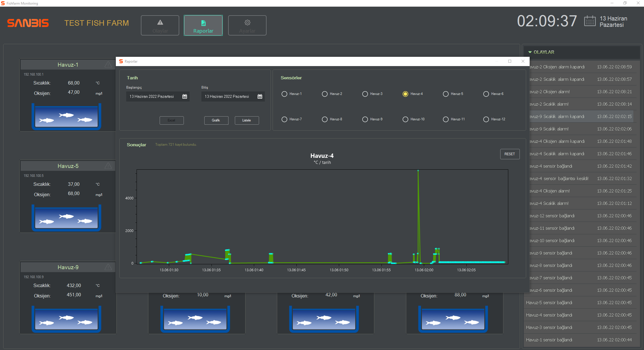Click the Toplam 721 kayıt bulundu text
The width and height of the screenshot is (644, 350).
(176, 145)
